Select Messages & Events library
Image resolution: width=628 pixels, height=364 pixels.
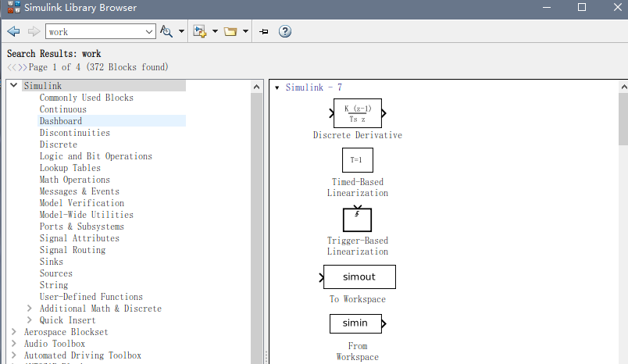(80, 191)
